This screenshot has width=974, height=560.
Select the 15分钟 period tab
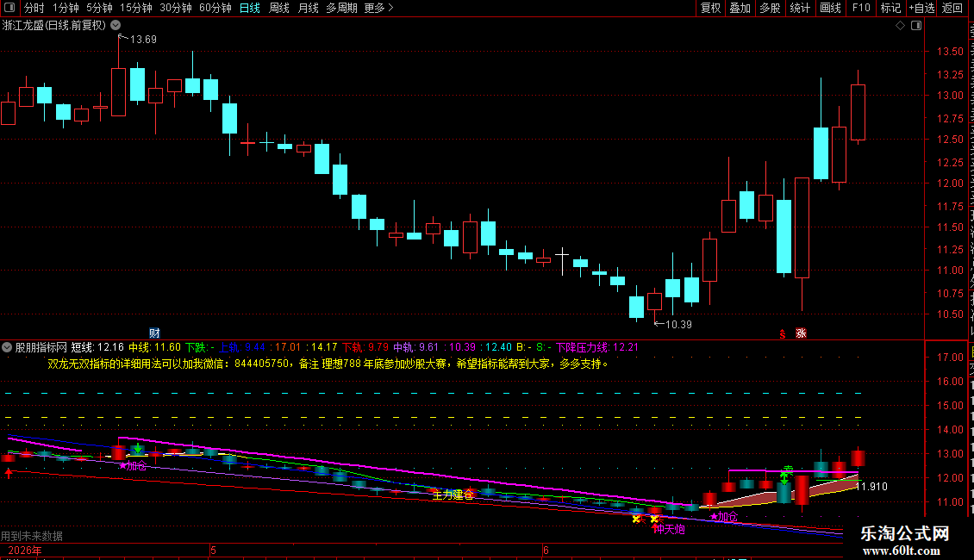click(136, 8)
